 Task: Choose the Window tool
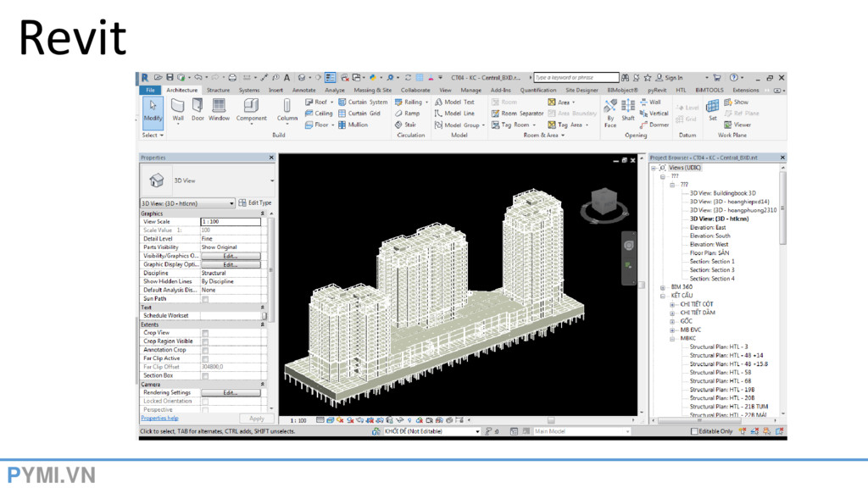220,110
